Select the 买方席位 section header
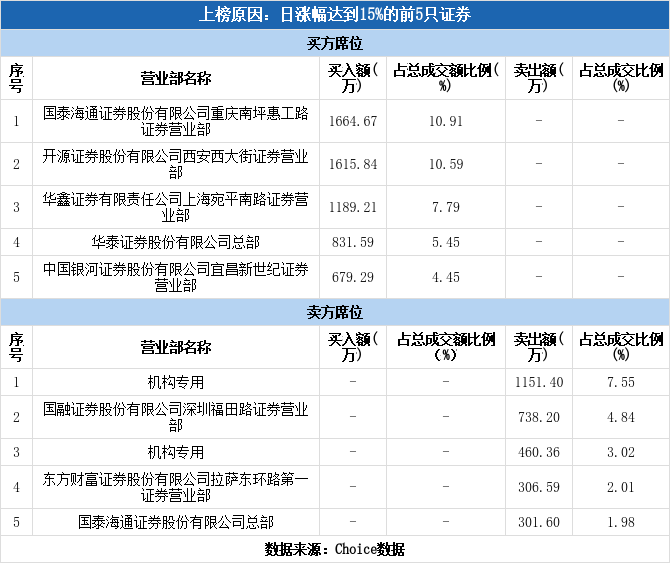This screenshot has height=563, width=670. pyautogui.click(x=335, y=43)
